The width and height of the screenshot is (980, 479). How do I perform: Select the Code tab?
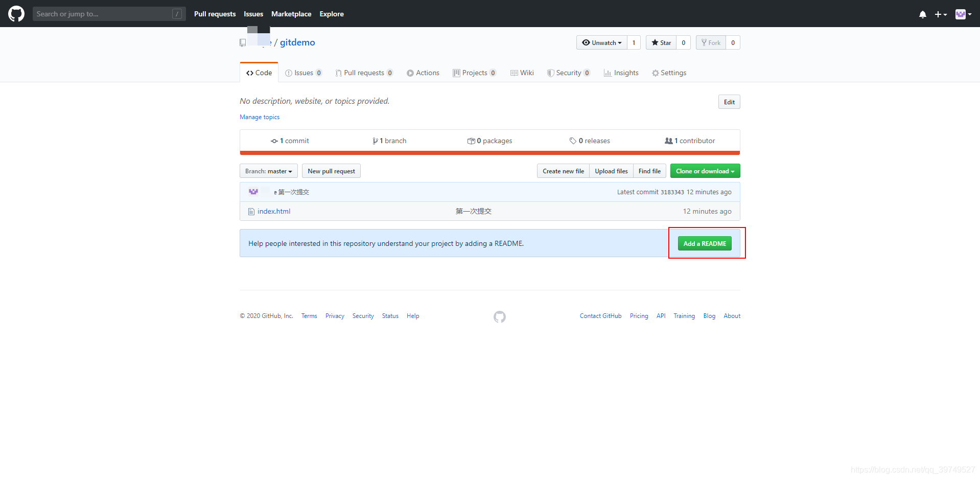pos(259,73)
